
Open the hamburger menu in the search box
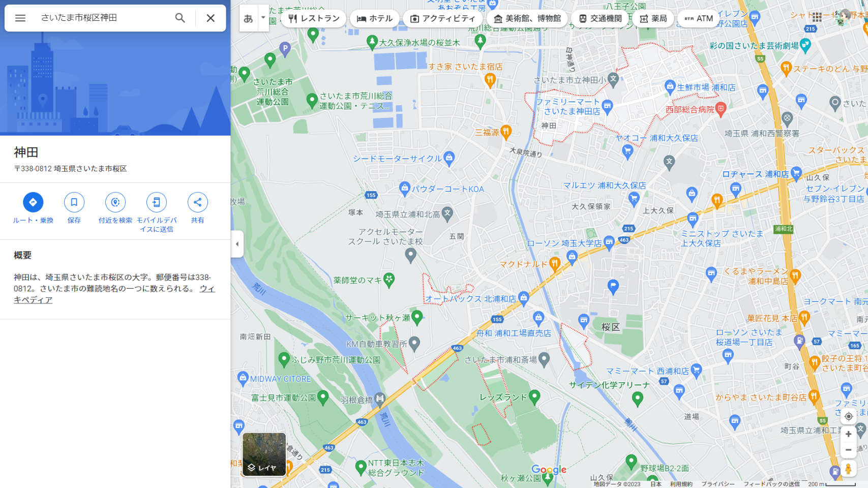(x=20, y=18)
